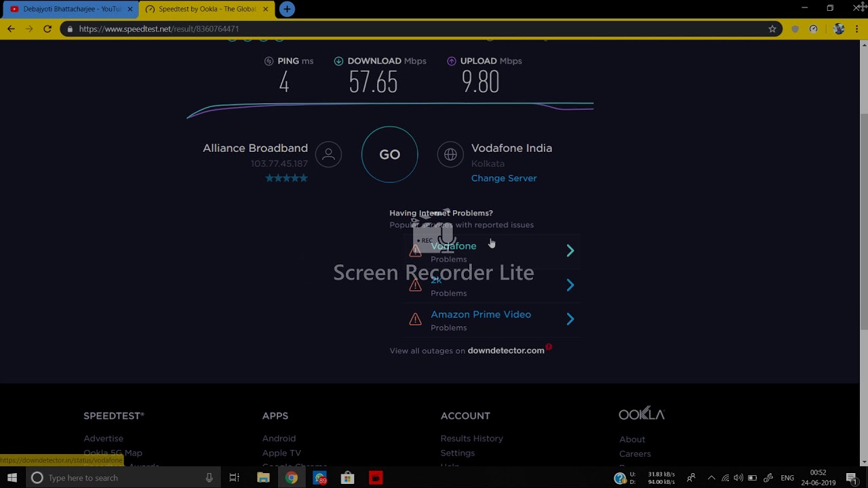
Task: Show hidden system tray icons
Action: click(x=711, y=478)
